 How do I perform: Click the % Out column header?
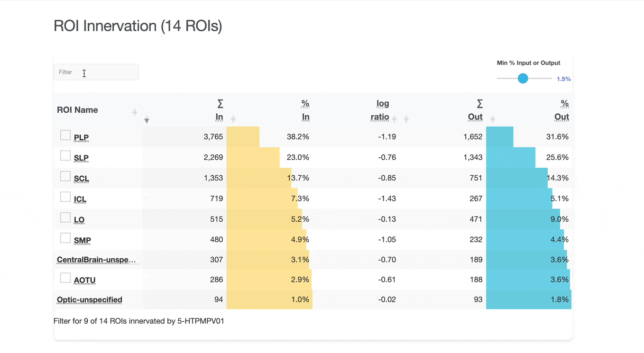562,110
